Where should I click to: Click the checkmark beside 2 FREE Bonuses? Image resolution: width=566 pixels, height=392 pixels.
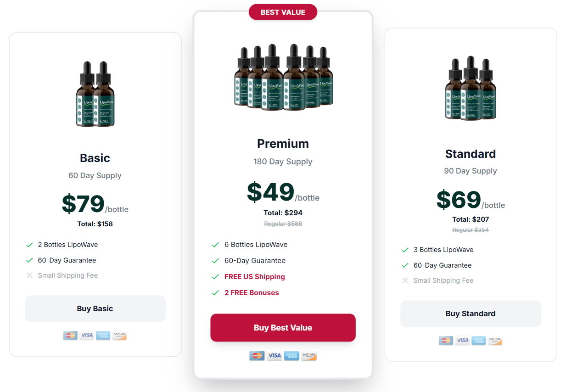point(215,292)
